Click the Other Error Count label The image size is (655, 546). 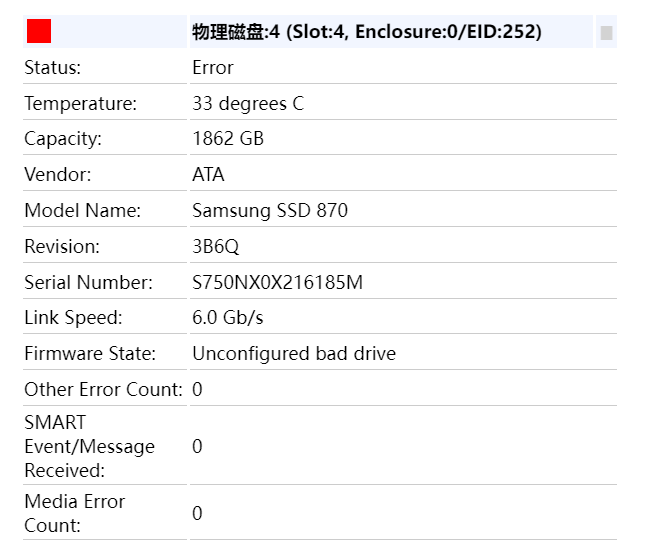tap(104, 390)
